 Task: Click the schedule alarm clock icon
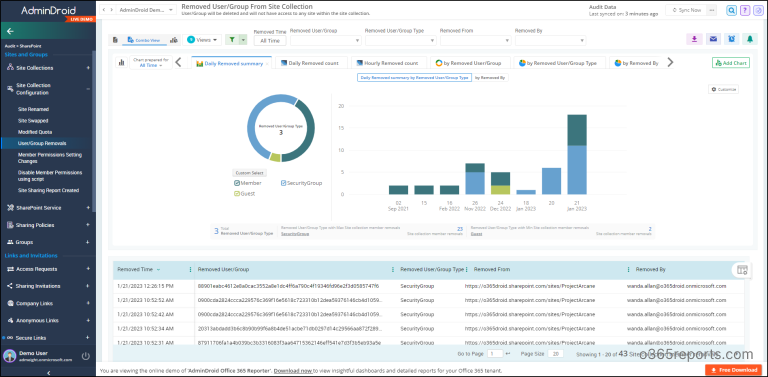(x=731, y=39)
